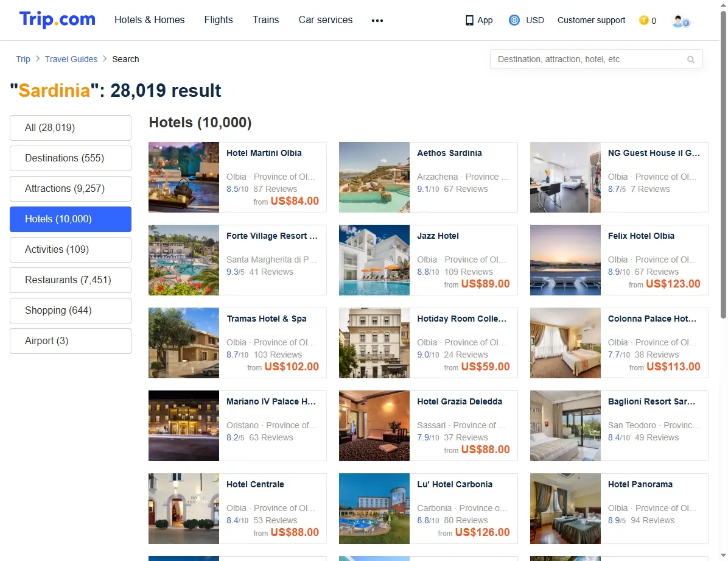
Task: Open Felix Hotel Olbia sunset image
Action: pos(565,260)
